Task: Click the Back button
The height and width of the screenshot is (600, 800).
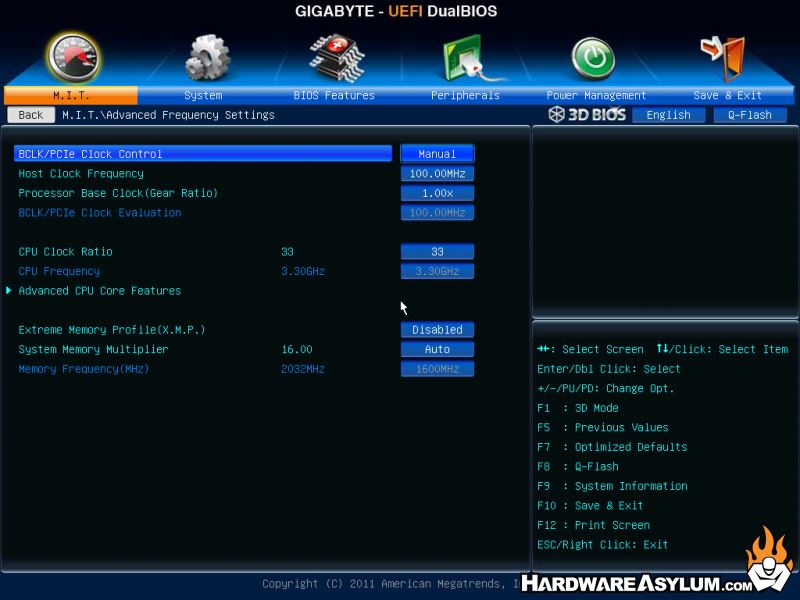Action: (31, 115)
